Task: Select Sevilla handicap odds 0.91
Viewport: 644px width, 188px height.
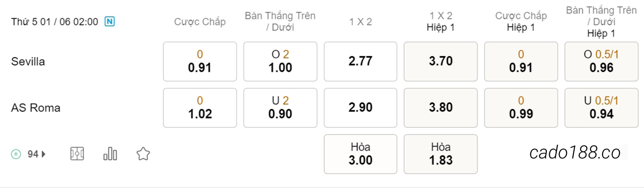Action: coord(200,61)
